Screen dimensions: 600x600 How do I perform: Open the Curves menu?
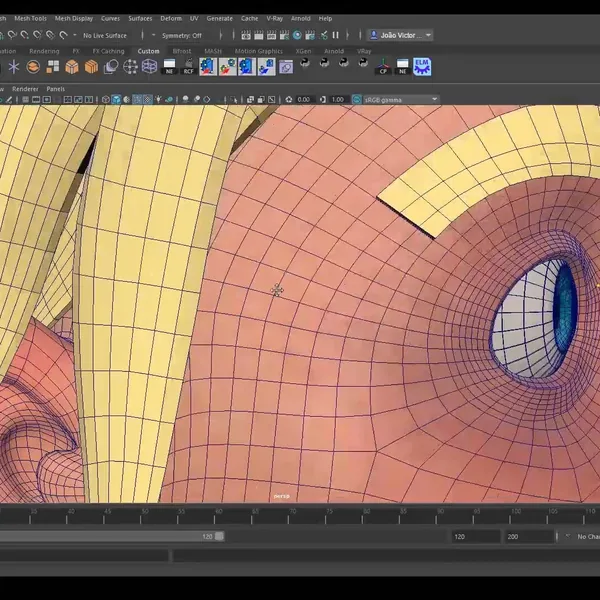pyautogui.click(x=110, y=18)
